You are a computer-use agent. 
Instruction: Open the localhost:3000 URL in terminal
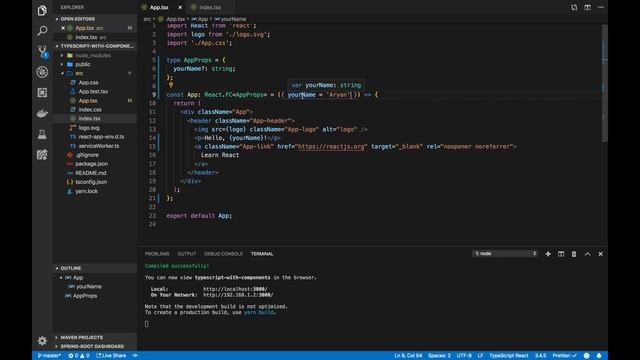point(235,289)
